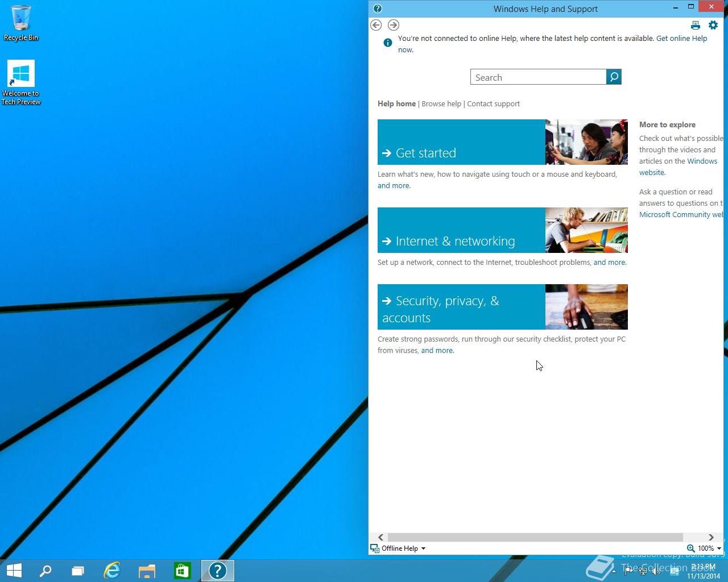Click the Internet & networking arrow icon

tap(387, 241)
